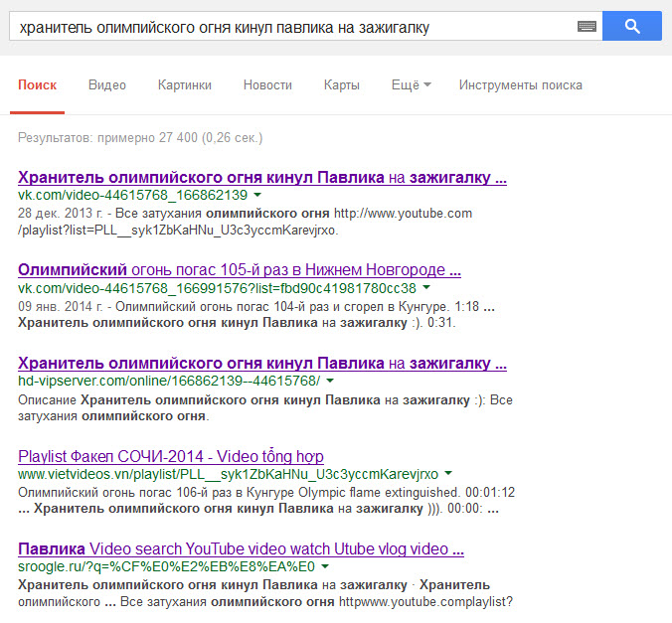This screenshot has width=672, height=623.
Task: Open the hd-vipserver.com result title link
Action: [262, 363]
